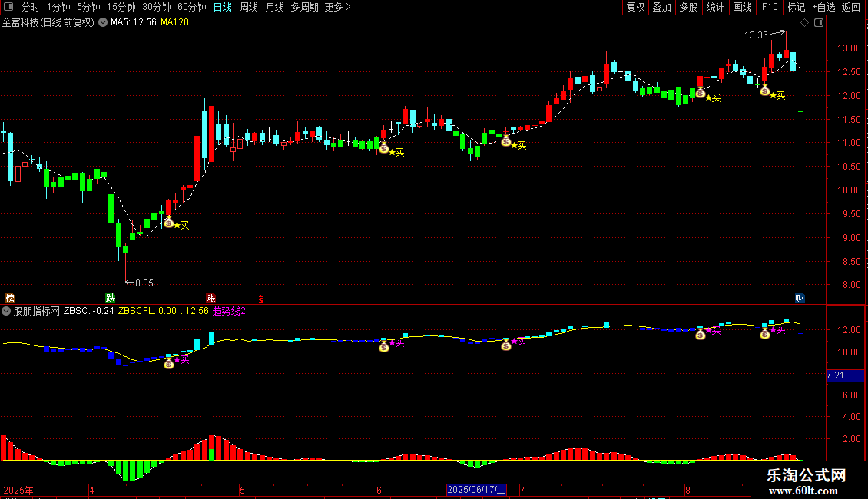
Task: Add stock with +自选
Action: click(x=823, y=7)
